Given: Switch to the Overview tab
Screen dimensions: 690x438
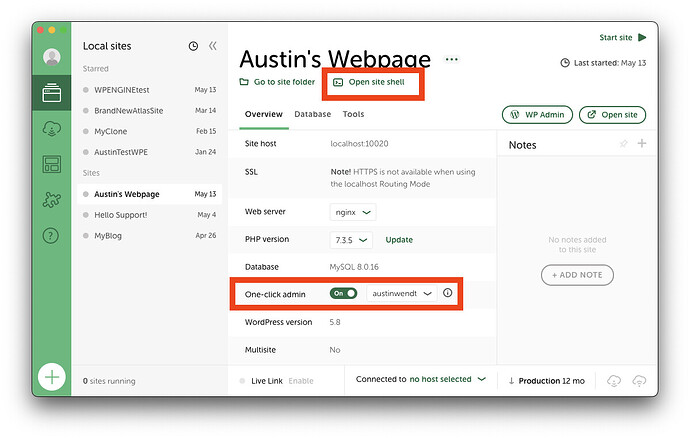Looking at the screenshot, I should pos(264,114).
